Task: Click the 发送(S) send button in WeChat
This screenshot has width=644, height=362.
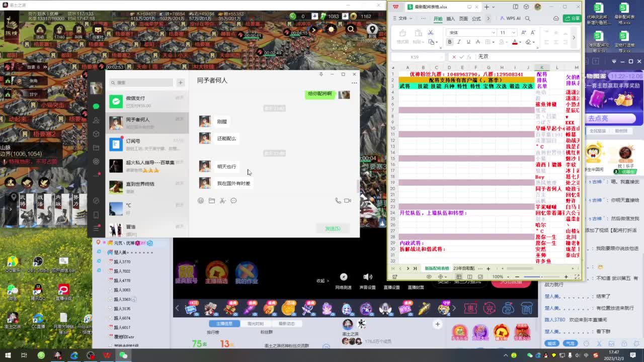Action: [333, 228]
